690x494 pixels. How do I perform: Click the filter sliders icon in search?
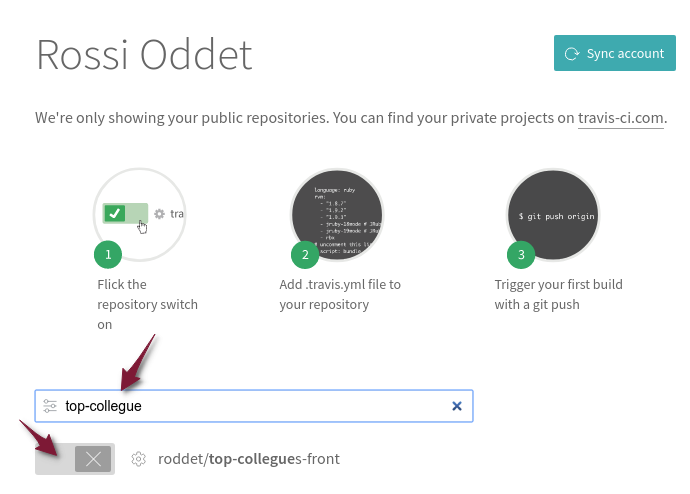point(50,406)
